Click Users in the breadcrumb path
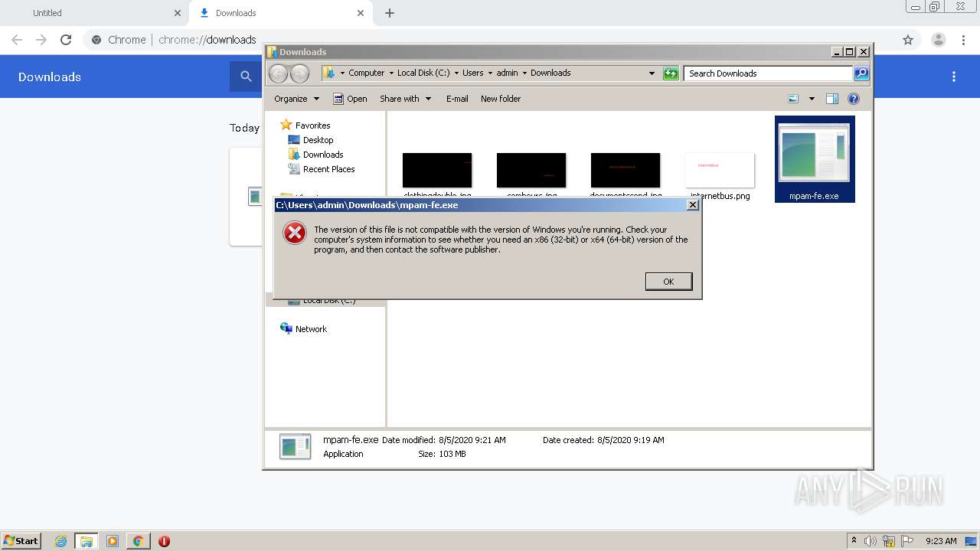 472,73
